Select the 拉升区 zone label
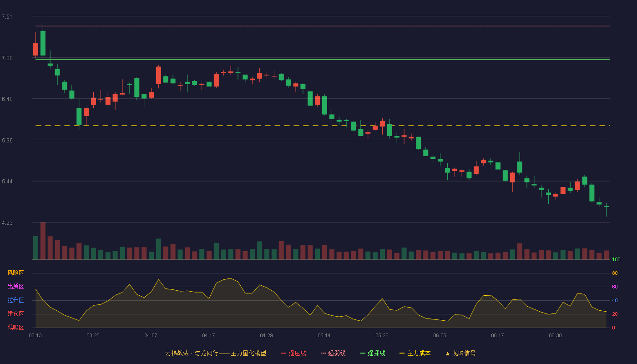637x364 pixels. click(x=15, y=300)
